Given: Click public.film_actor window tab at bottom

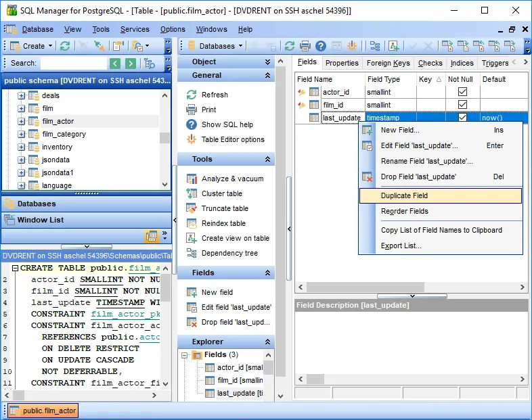Looking at the screenshot, I should [43, 411].
